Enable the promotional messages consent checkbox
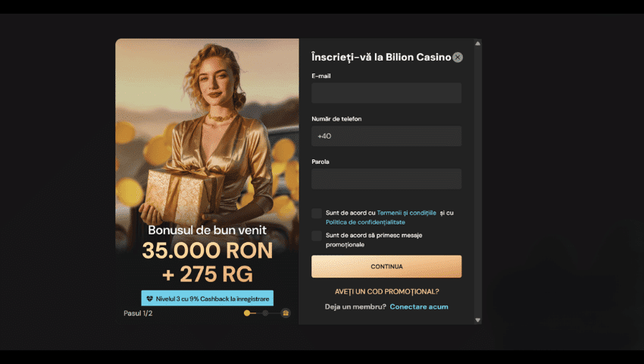The image size is (644, 364). [317, 236]
